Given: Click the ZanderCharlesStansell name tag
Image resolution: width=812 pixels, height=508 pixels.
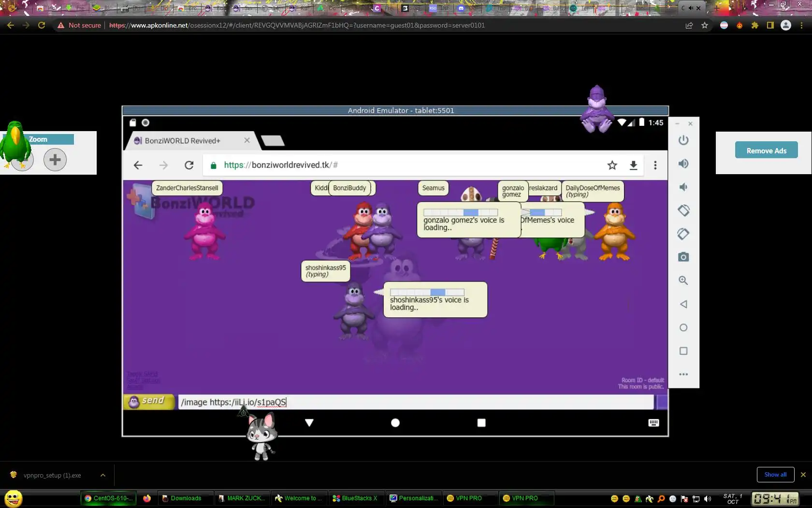Looking at the screenshot, I should [x=187, y=188].
